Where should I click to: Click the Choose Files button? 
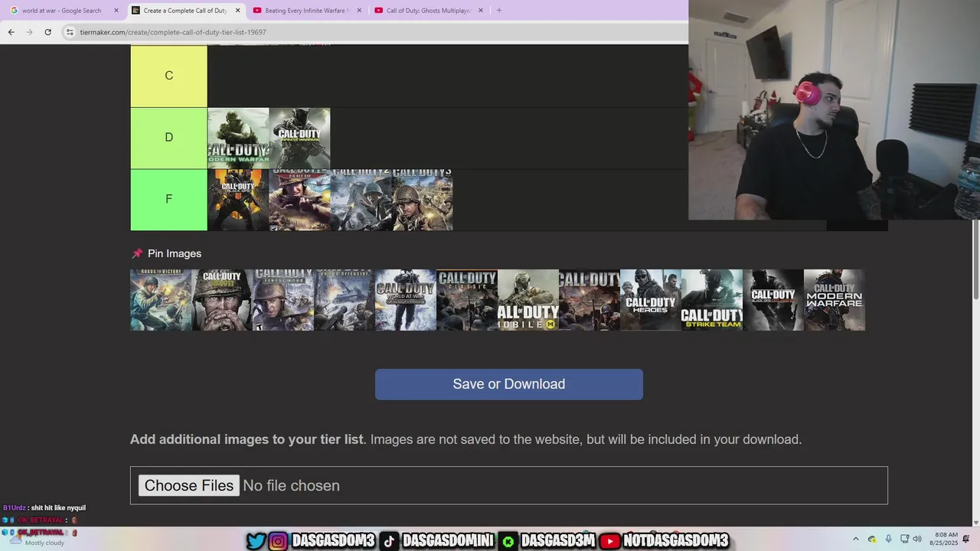point(189,485)
